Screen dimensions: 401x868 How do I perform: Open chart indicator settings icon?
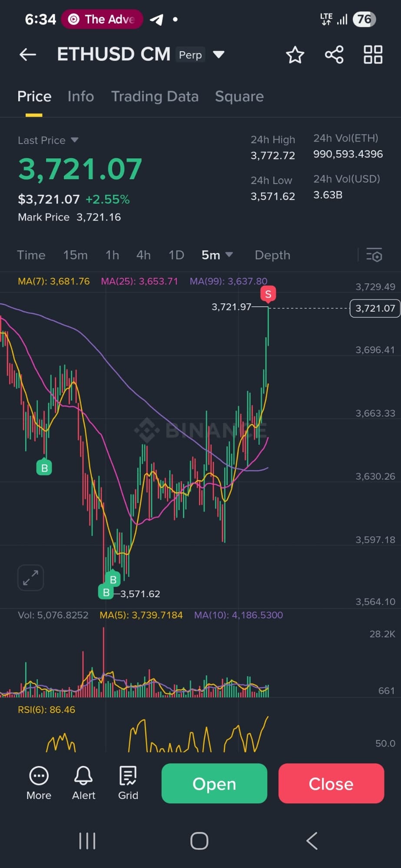click(x=374, y=255)
